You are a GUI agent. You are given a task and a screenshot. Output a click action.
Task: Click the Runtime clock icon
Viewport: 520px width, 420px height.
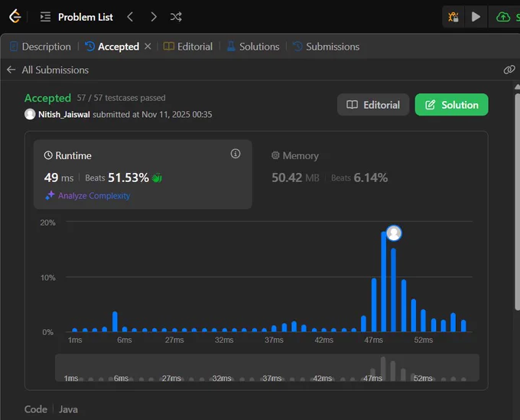tap(48, 155)
